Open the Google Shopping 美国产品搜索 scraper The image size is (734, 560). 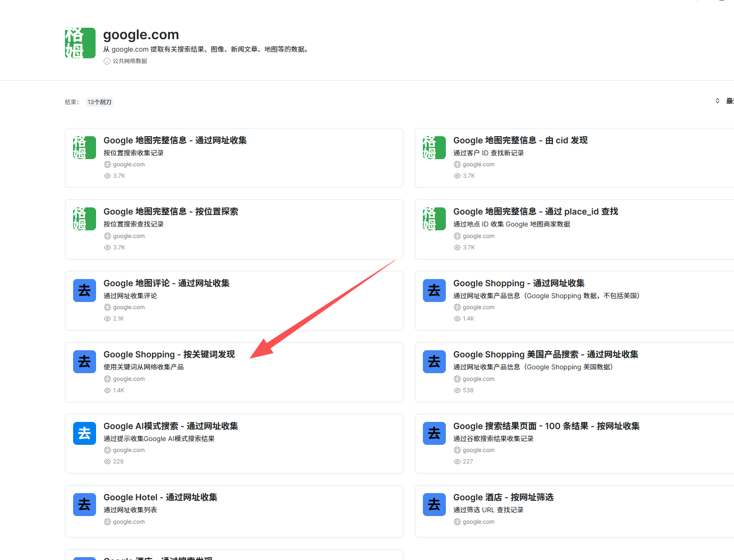pyautogui.click(x=545, y=354)
